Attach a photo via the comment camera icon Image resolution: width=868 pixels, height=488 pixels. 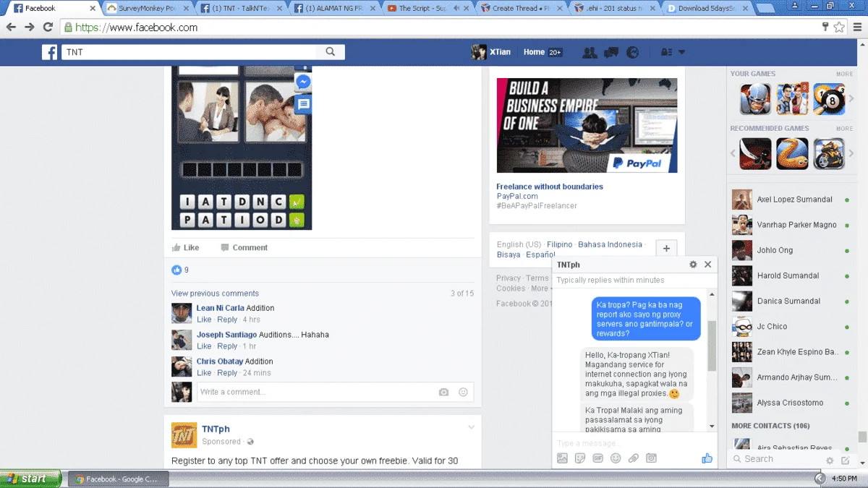[x=443, y=392]
